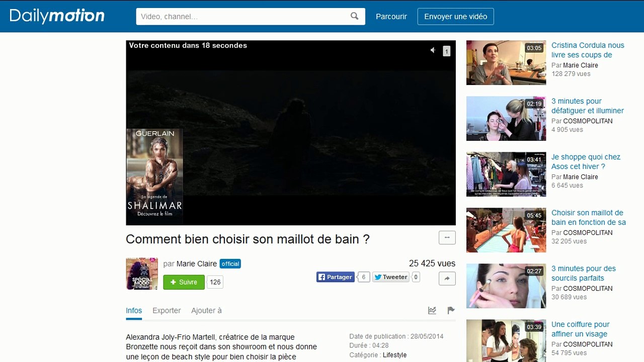This screenshot has width=644, height=362.
Task: Click the Durée 04:28 text
Action: tap(369, 345)
